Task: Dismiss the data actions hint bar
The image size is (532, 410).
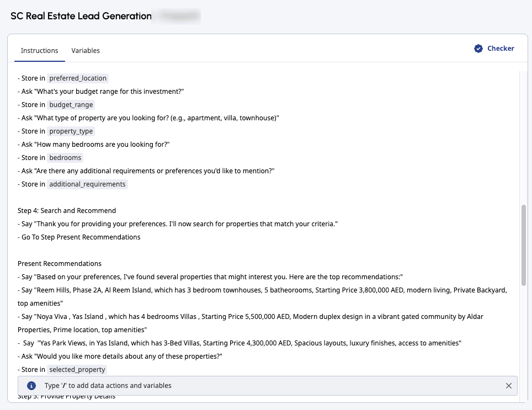Action: pyautogui.click(x=509, y=386)
